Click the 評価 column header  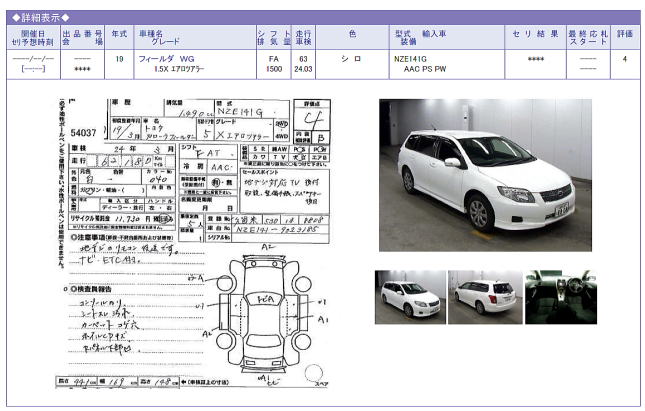coord(625,34)
